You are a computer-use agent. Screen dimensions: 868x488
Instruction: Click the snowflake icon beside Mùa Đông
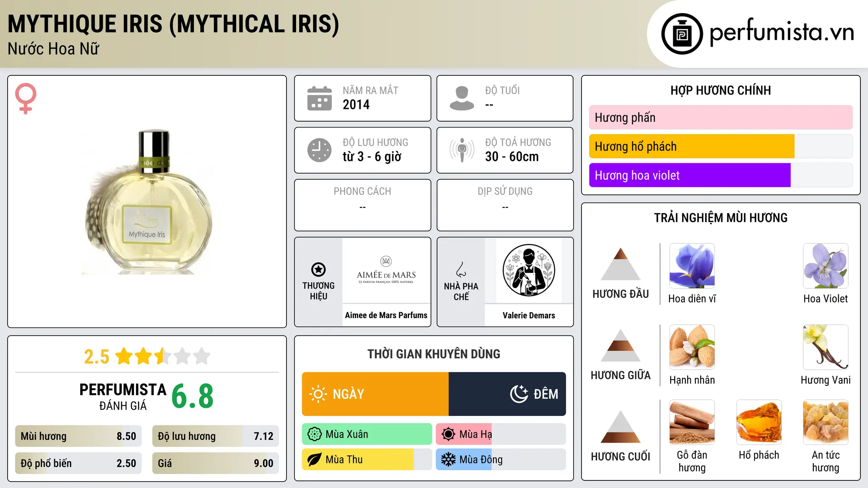[x=448, y=460]
